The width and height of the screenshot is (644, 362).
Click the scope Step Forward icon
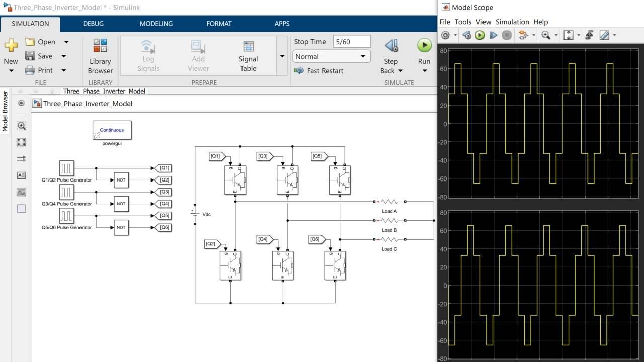[x=493, y=35]
